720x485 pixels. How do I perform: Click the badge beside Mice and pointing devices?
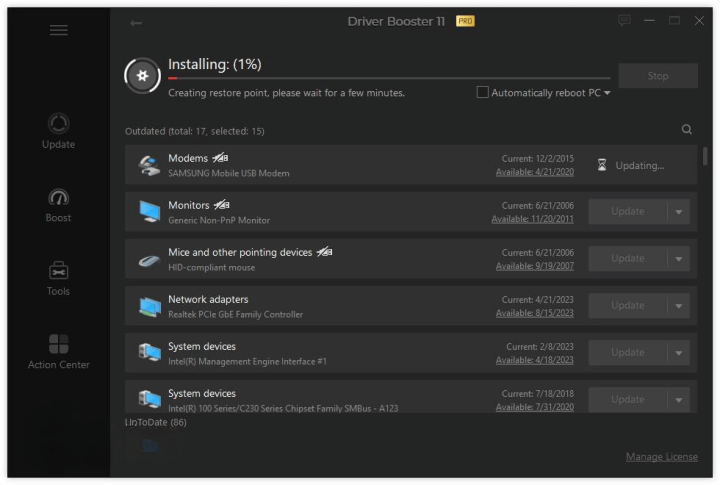[x=325, y=252]
